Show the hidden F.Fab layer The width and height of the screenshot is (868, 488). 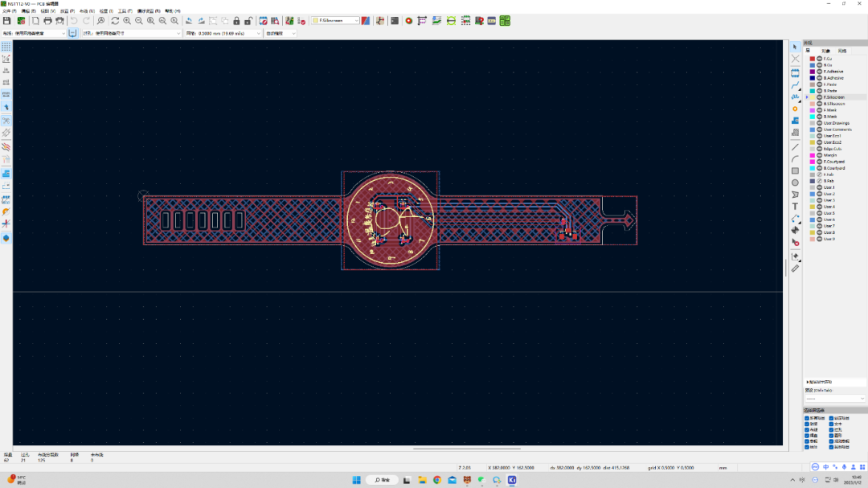(820, 174)
